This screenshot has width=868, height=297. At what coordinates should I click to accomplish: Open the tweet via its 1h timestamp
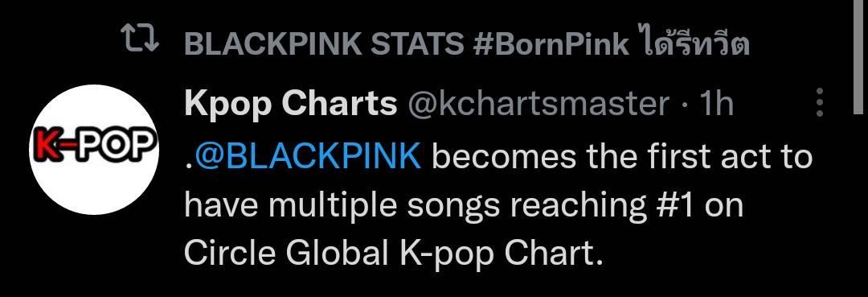716,103
